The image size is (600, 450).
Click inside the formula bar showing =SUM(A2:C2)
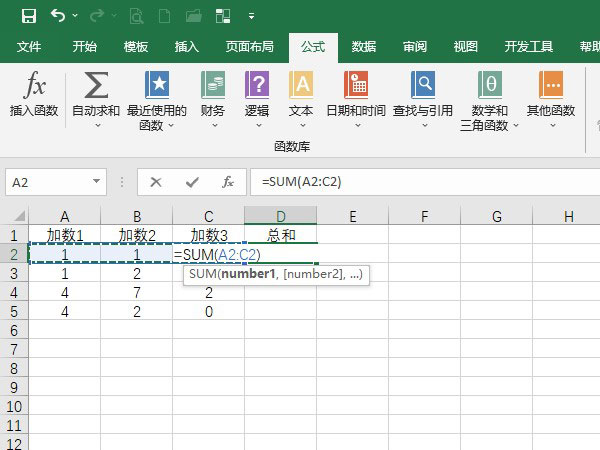click(x=420, y=182)
